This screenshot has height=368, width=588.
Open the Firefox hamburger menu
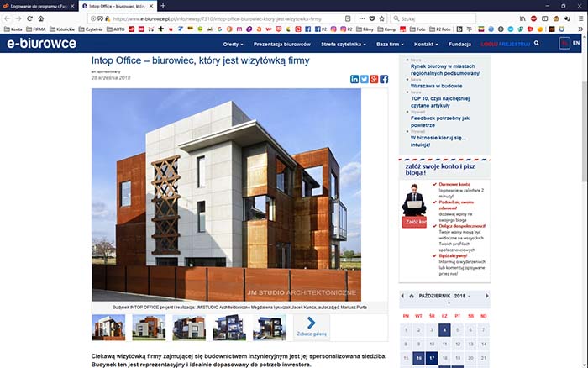(x=580, y=18)
